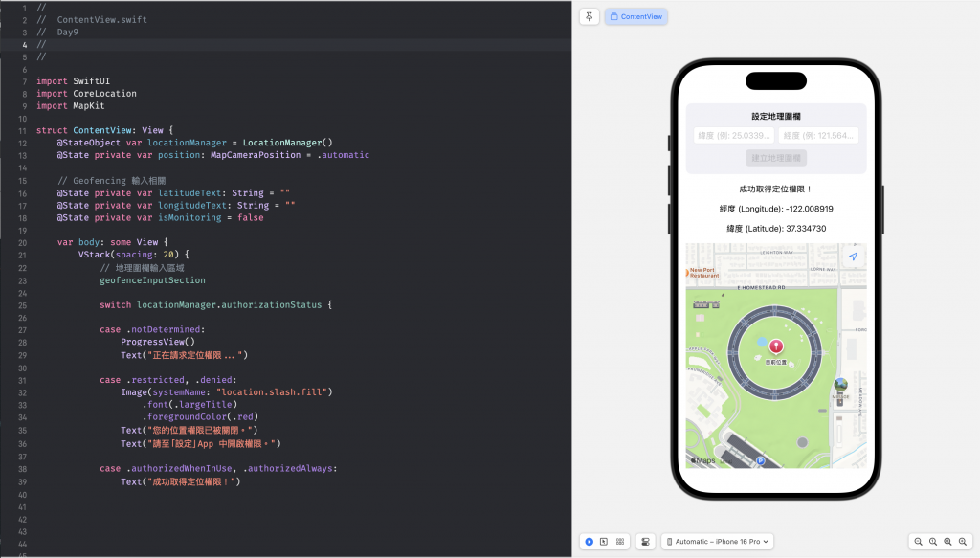Click comment '// Geofencing 輸入相關'
The height and width of the screenshot is (558, 980).
111,181
